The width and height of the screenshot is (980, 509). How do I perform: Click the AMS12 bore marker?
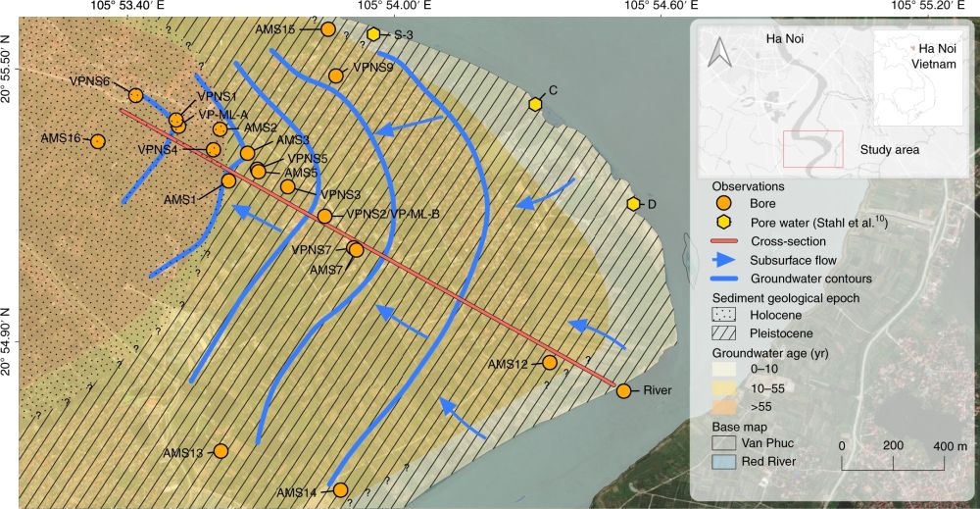coord(550,362)
